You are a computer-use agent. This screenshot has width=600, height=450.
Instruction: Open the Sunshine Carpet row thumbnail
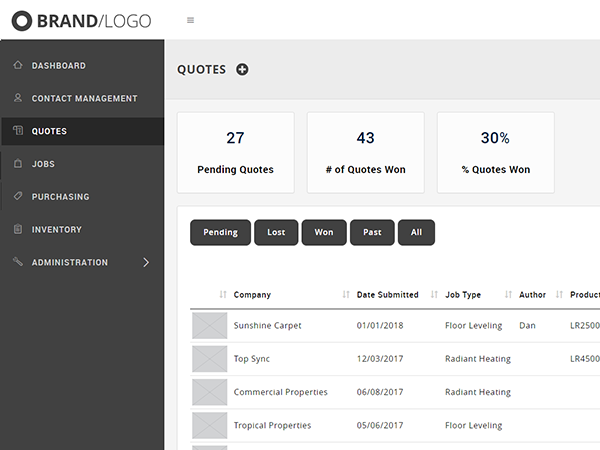[210, 326]
